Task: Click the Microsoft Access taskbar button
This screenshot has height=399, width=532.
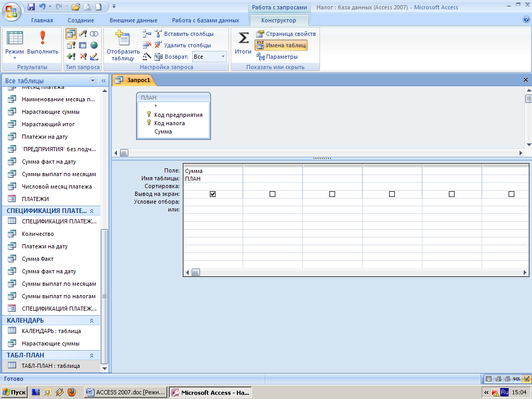Action: point(210,392)
